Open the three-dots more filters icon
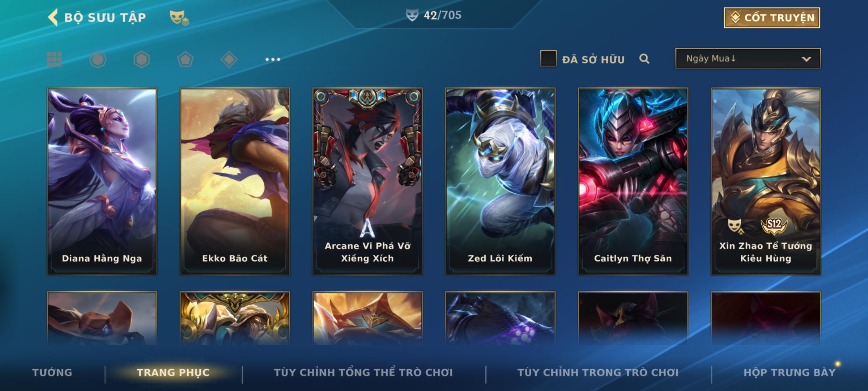Image resolution: width=868 pixels, height=391 pixels. click(273, 59)
